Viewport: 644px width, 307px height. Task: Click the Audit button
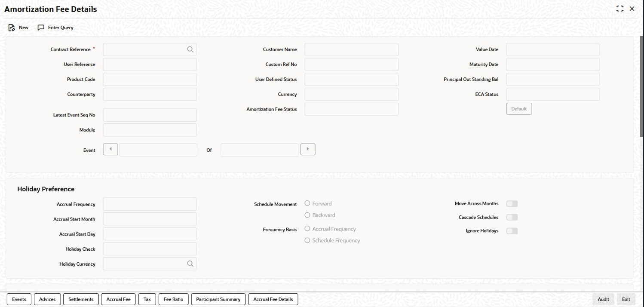click(603, 299)
